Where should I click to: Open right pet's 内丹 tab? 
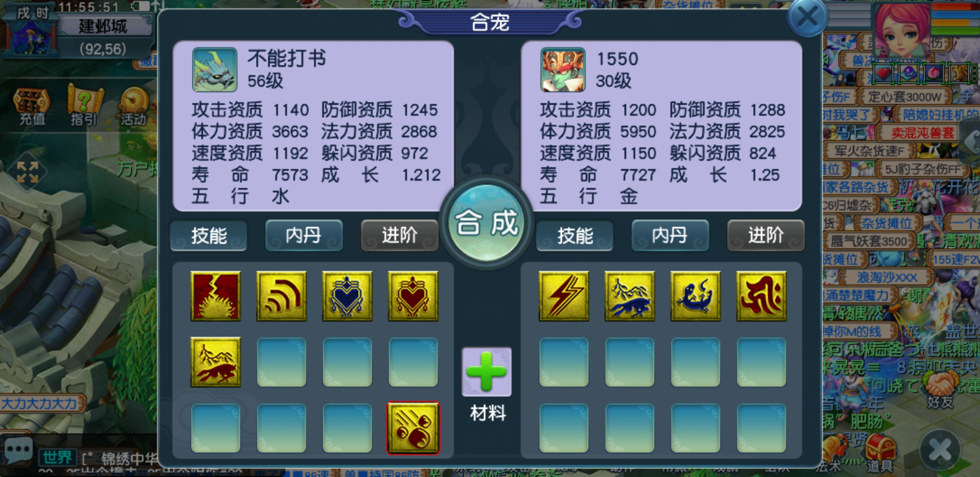coord(670,235)
